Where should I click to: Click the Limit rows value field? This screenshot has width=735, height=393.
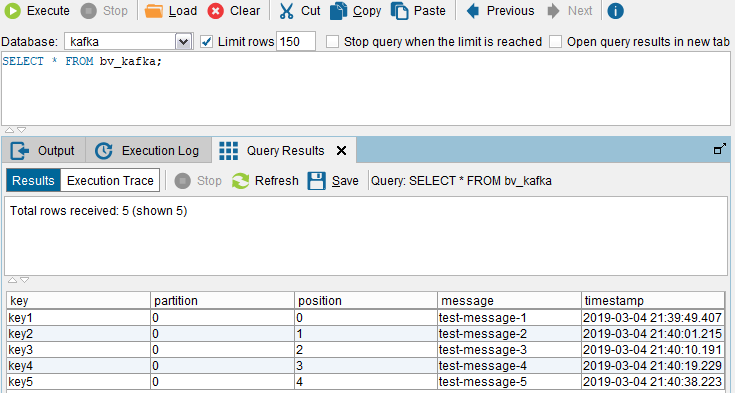click(296, 42)
